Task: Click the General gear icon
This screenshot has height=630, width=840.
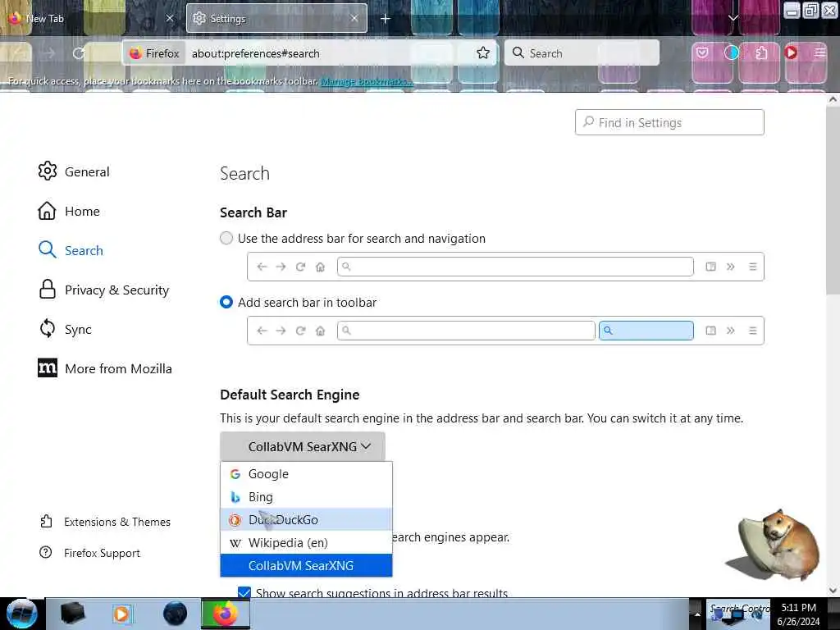Action: 47,171
